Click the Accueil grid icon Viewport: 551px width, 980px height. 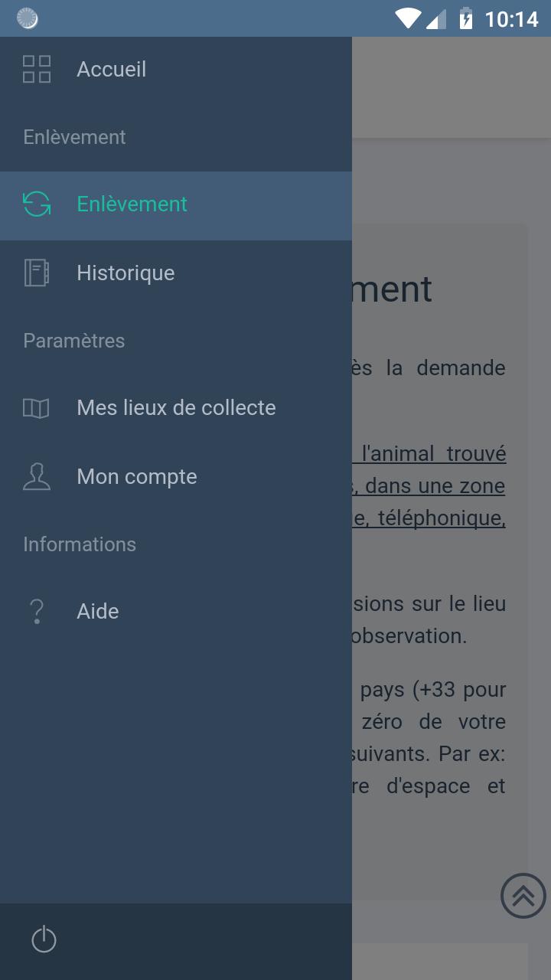click(37, 69)
